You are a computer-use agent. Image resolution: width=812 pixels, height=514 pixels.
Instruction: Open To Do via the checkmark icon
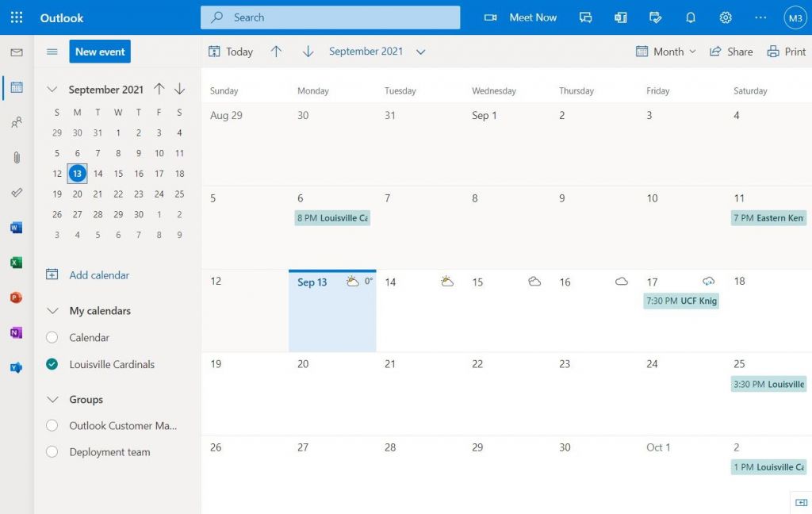click(16, 193)
